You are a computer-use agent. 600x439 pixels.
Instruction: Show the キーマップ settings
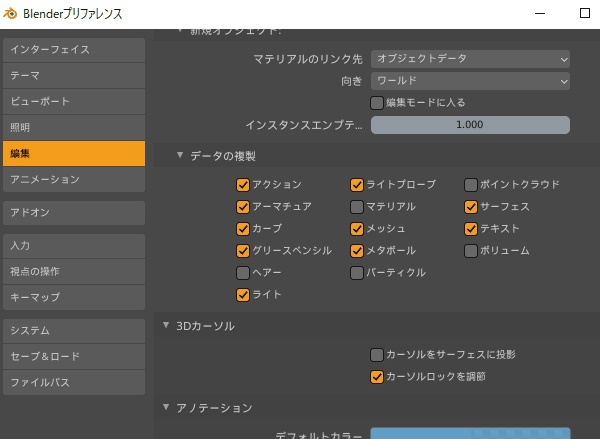[74, 297]
